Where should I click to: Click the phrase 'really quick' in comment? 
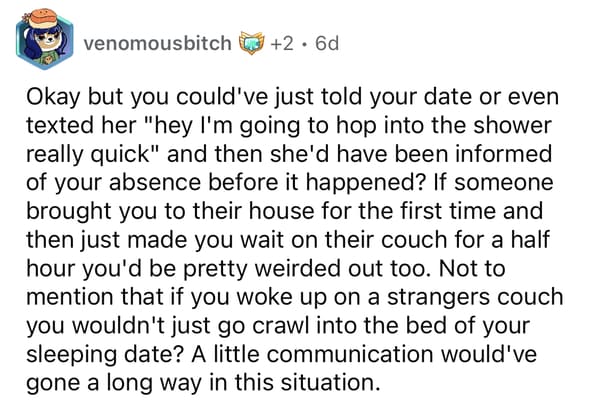87,155
